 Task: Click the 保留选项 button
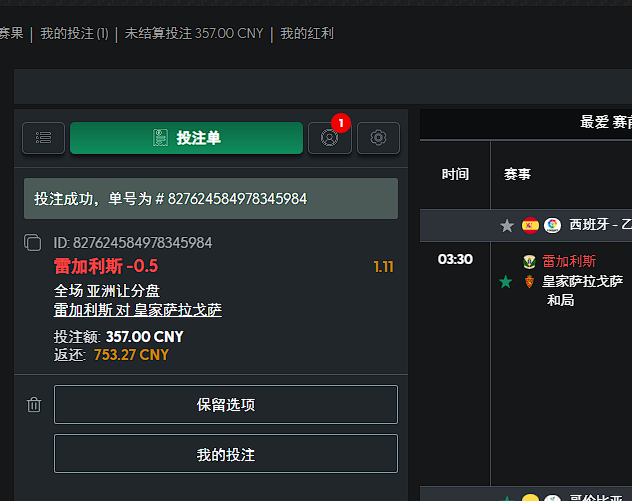226,405
